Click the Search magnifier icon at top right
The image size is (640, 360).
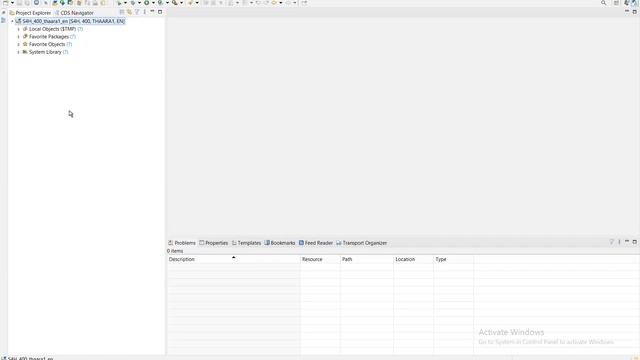[x=604, y=3]
